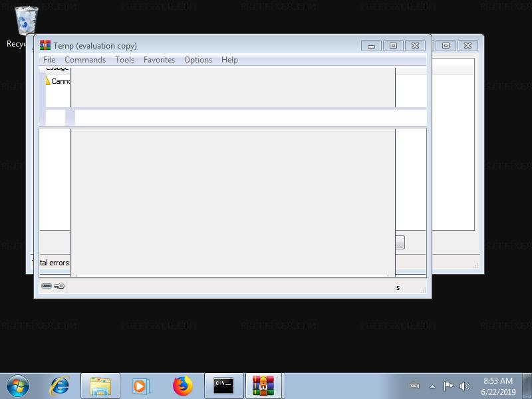The height and width of the screenshot is (399, 532).
Task: Show hidden system tray icons
Action: [432, 386]
